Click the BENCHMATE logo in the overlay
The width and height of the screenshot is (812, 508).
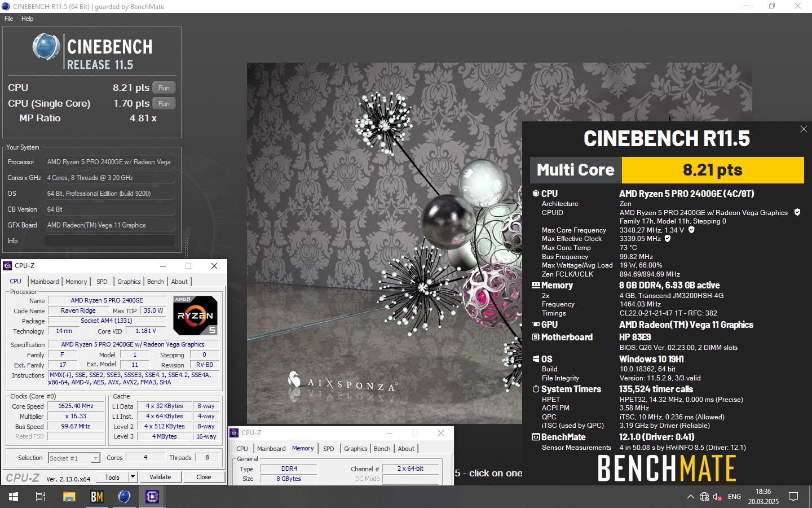(x=667, y=468)
